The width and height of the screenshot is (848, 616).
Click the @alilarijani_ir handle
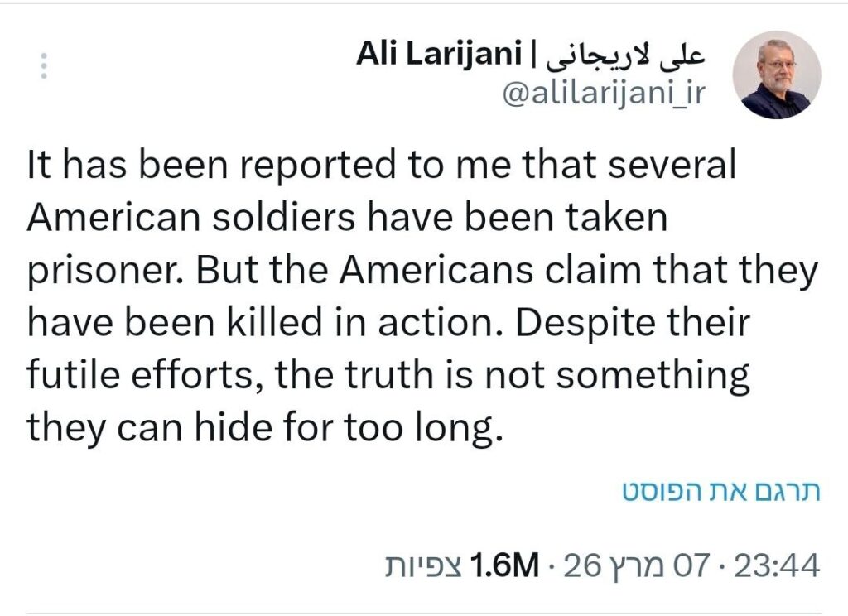click(x=603, y=94)
